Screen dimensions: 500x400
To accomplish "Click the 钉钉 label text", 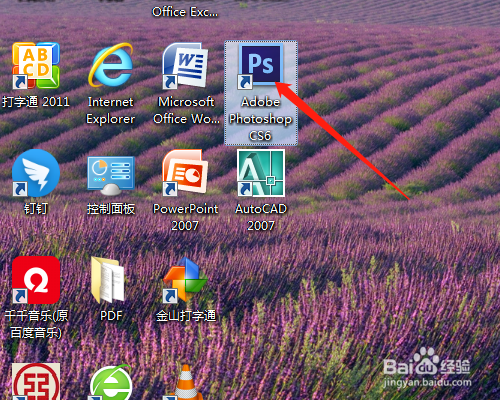I will coord(36,209).
